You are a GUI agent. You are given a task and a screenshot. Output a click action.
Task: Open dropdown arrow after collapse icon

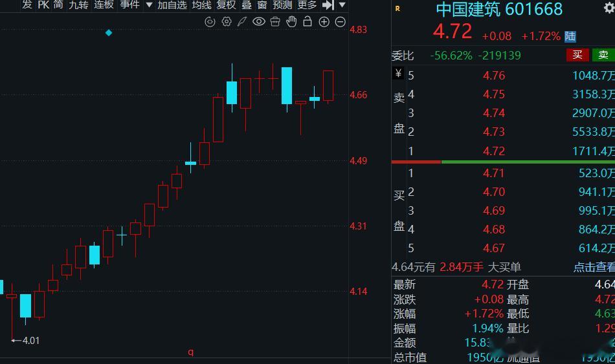pyautogui.click(x=342, y=5)
